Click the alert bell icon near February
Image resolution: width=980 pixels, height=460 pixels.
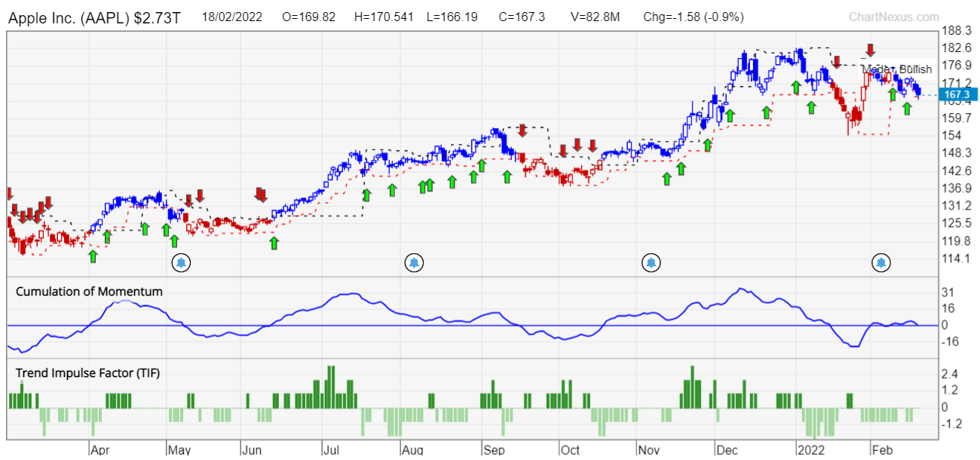point(881,262)
